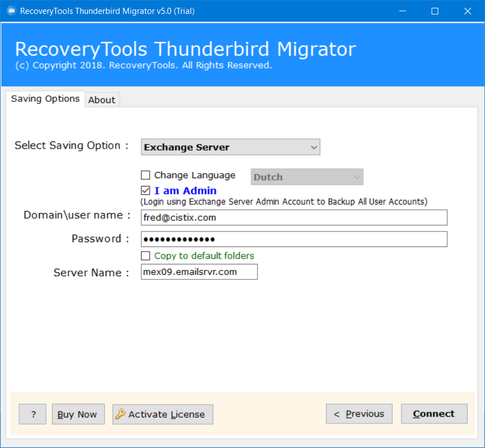This screenshot has height=448, width=485.
Task: Switch to the Saving Options tab
Action: click(x=45, y=99)
